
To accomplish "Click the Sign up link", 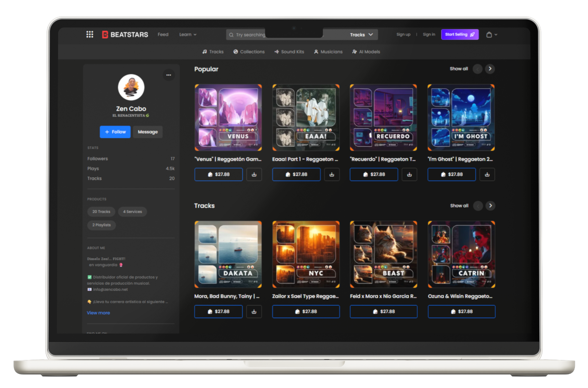I will click(403, 35).
